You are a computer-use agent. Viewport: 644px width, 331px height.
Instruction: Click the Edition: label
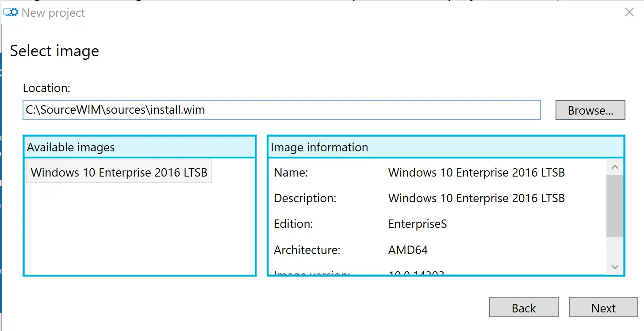coord(293,224)
